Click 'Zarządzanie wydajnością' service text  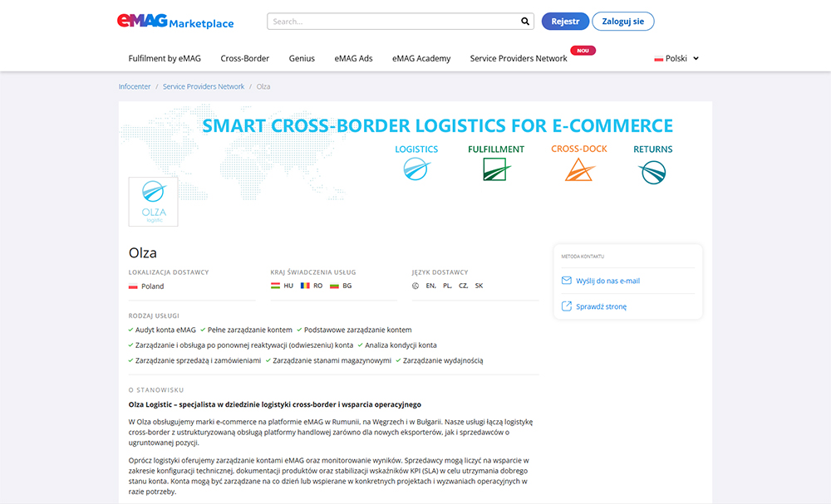click(x=443, y=360)
